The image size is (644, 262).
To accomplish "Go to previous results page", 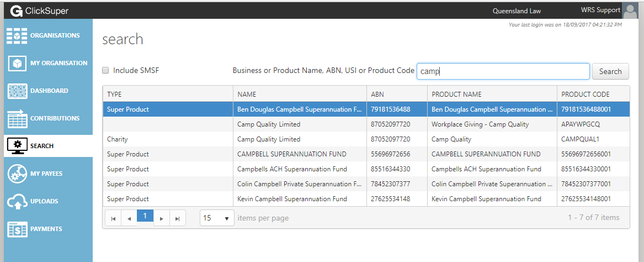I will (129, 218).
